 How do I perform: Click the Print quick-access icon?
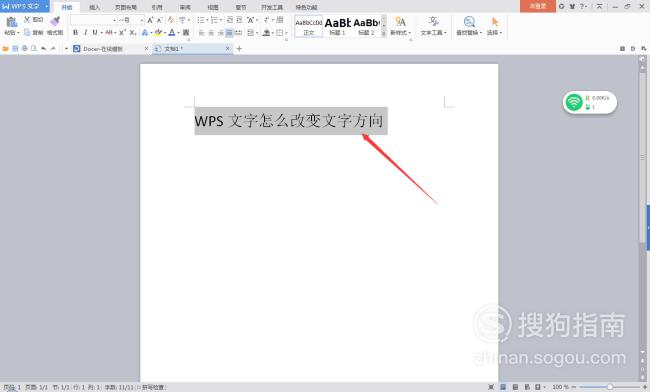coord(24,48)
